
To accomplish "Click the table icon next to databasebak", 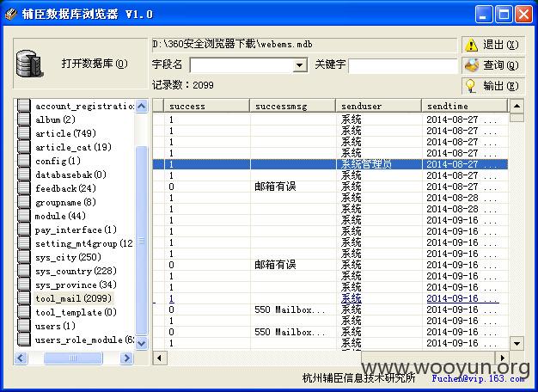I will pyautogui.click(x=24, y=175).
